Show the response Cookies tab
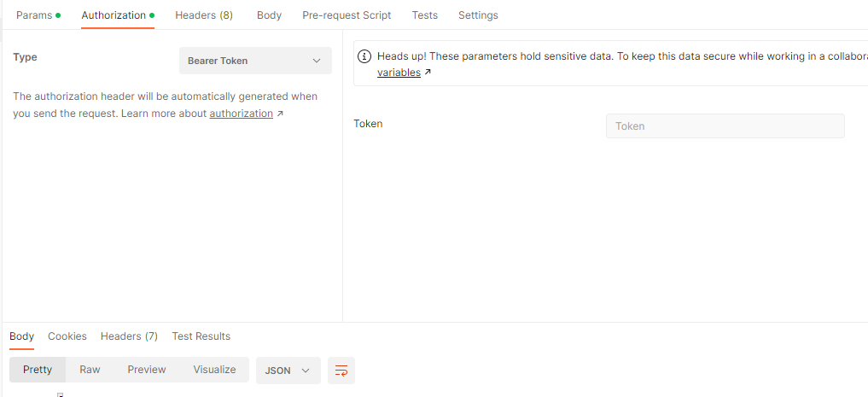Screen dimensions: 868x397 point(67,336)
